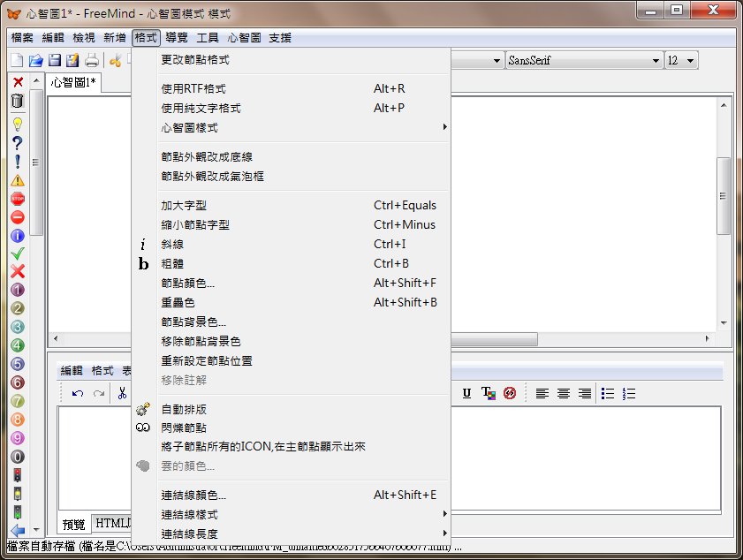Expand the 連結線樣式 submenu
Viewport: 743px width, 560px height.
click(x=303, y=515)
